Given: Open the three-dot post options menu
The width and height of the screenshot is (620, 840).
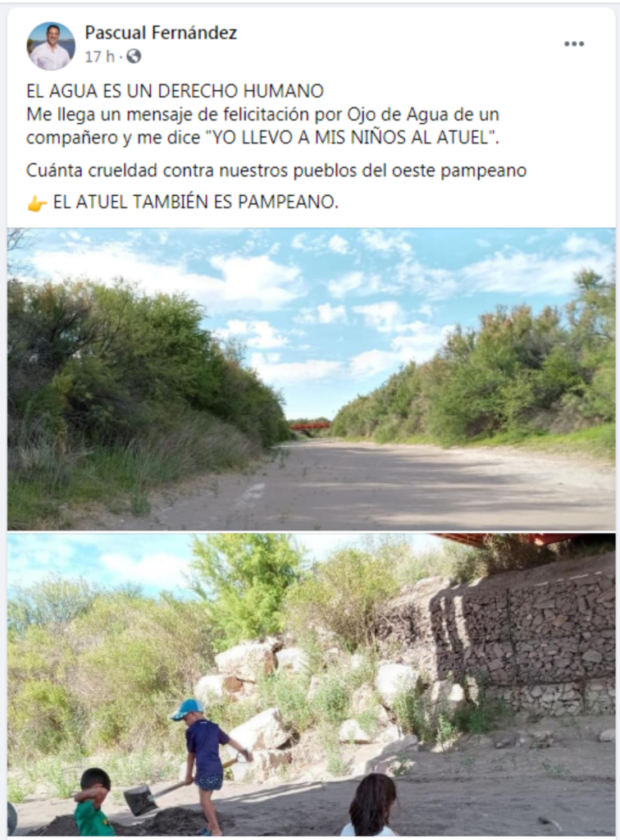Looking at the screenshot, I should (x=574, y=44).
